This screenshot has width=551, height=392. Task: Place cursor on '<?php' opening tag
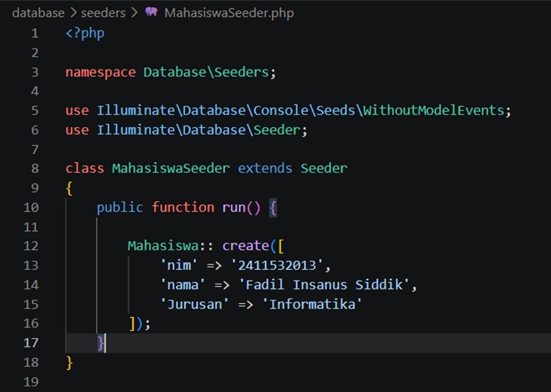(x=85, y=33)
